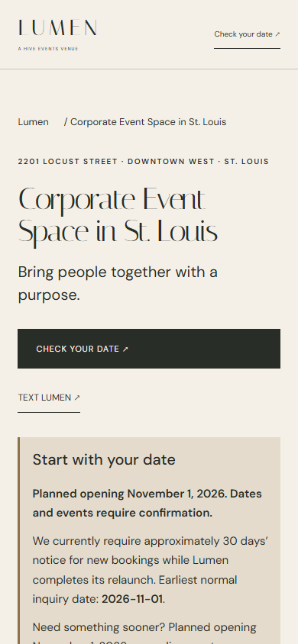Screen dimensions: 298x644
Task: Click the "approximately 30 days' notice" paragraph
Action: [x=151, y=570]
